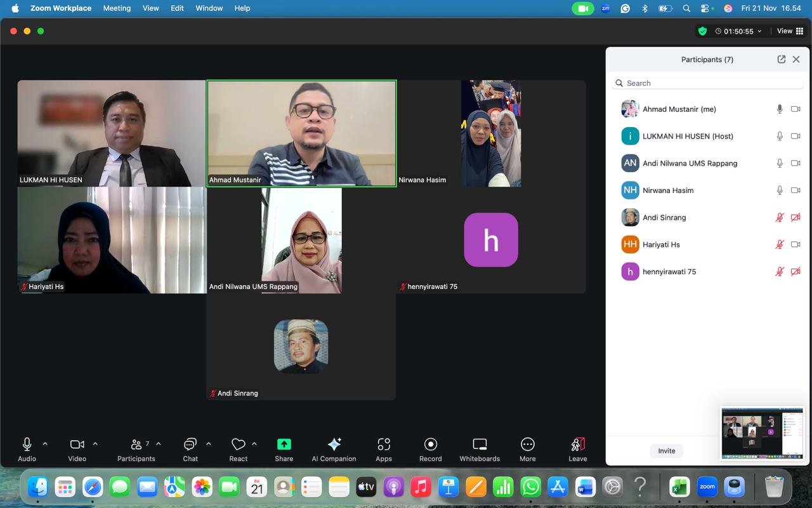Start recording with the Record icon
This screenshot has height=508, width=812.
pyautogui.click(x=430, y=444)
